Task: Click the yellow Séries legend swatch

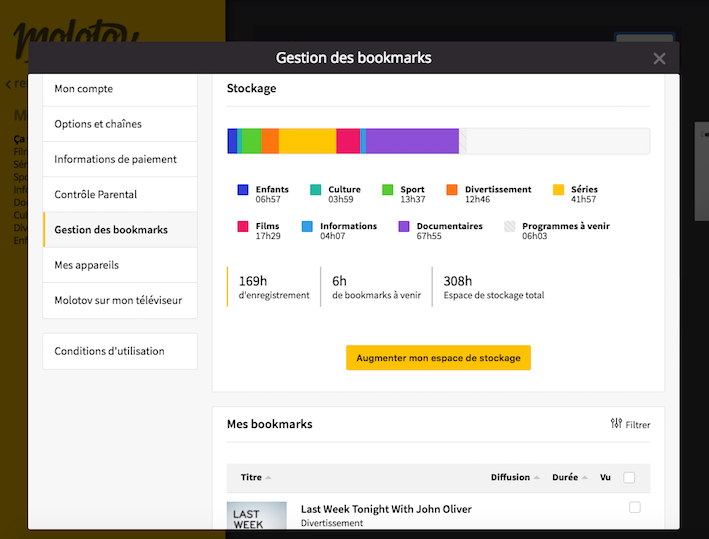Action: click(x=558, y=189)
